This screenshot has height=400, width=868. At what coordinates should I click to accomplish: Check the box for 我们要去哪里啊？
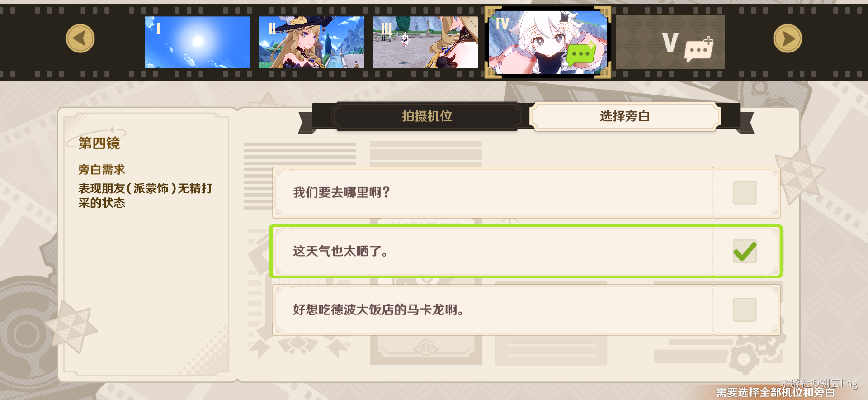coord(745,192)
